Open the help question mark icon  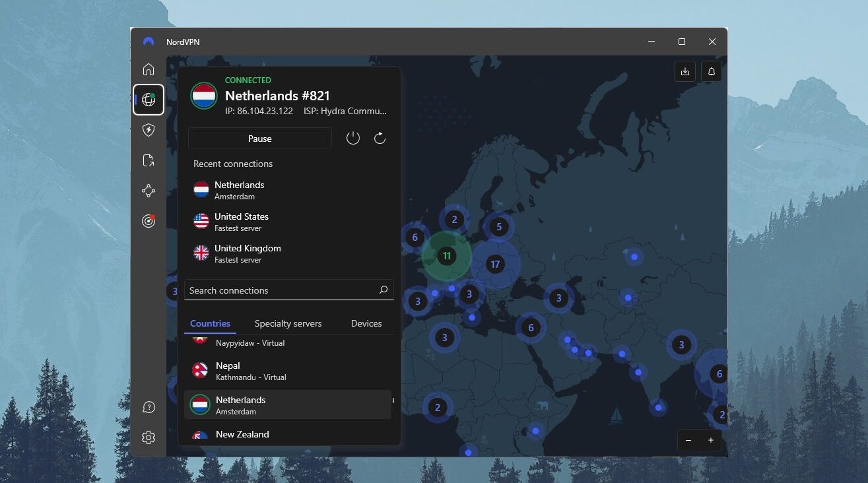pyautogui.click(x=149, y=407)
